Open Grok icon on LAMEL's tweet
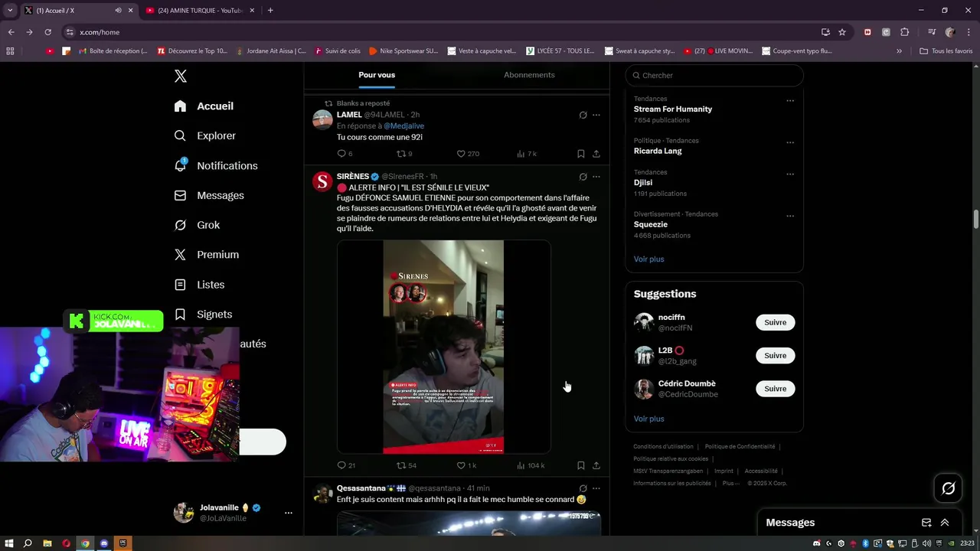 [x=583, y=115]
